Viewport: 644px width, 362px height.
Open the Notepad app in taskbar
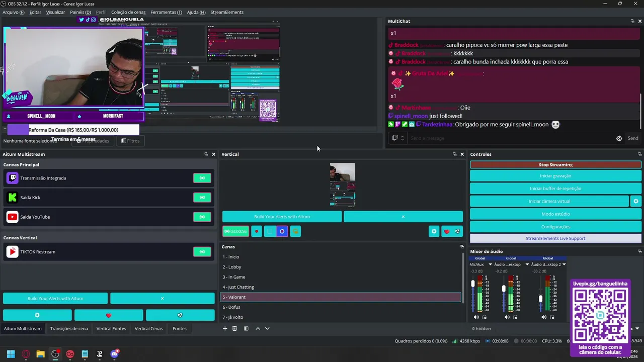pos(85,354)
